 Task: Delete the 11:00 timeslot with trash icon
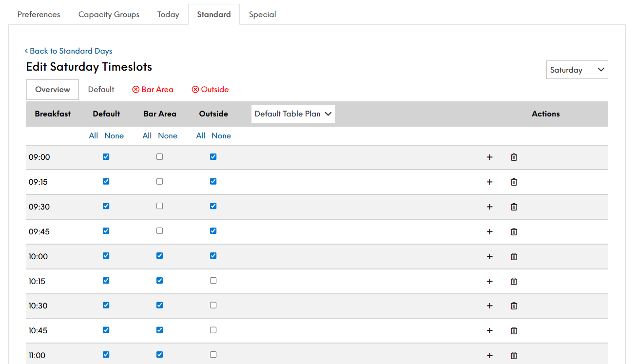[x=514, y=356]
